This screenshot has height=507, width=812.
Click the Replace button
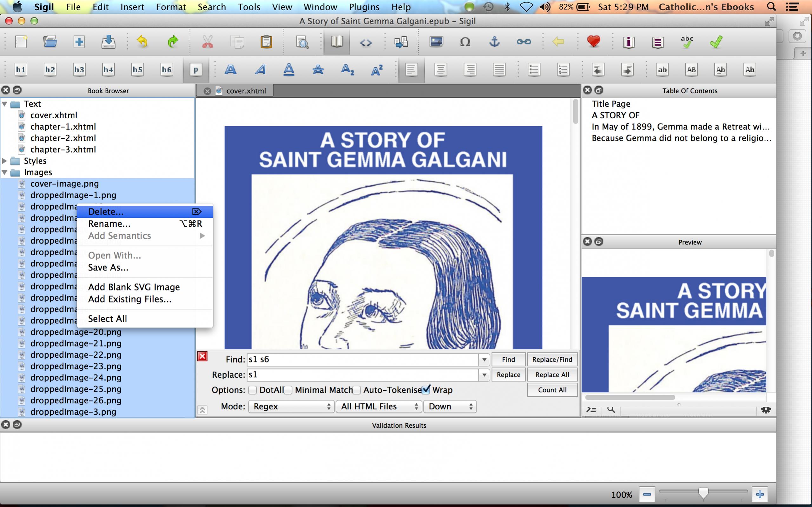click(508, 374)
